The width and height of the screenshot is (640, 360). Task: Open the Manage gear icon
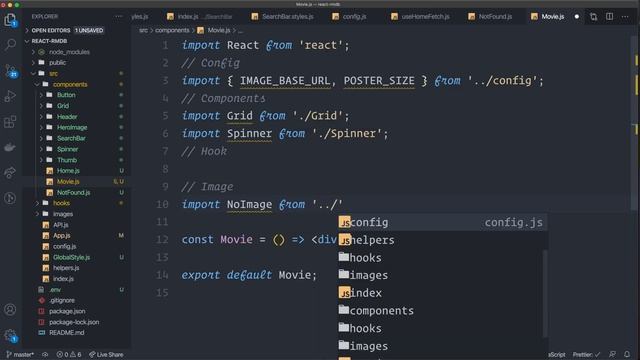pos(10,336)
